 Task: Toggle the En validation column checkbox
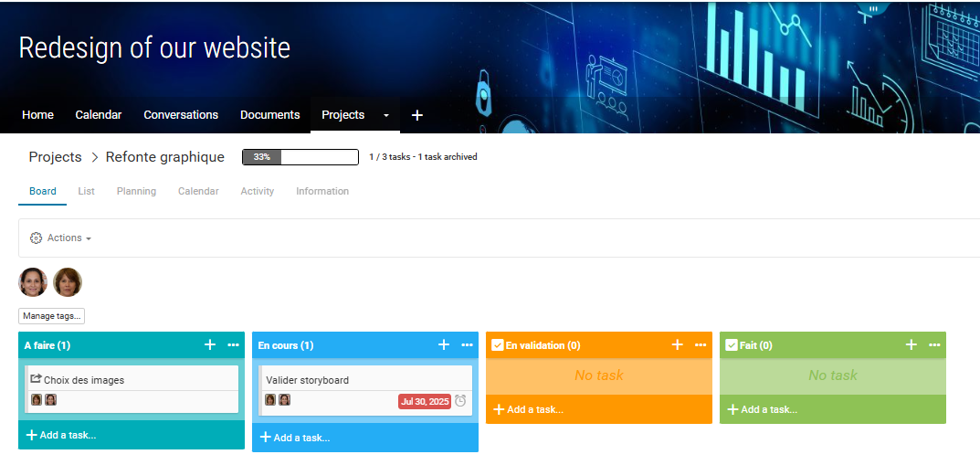coord(498,345)
